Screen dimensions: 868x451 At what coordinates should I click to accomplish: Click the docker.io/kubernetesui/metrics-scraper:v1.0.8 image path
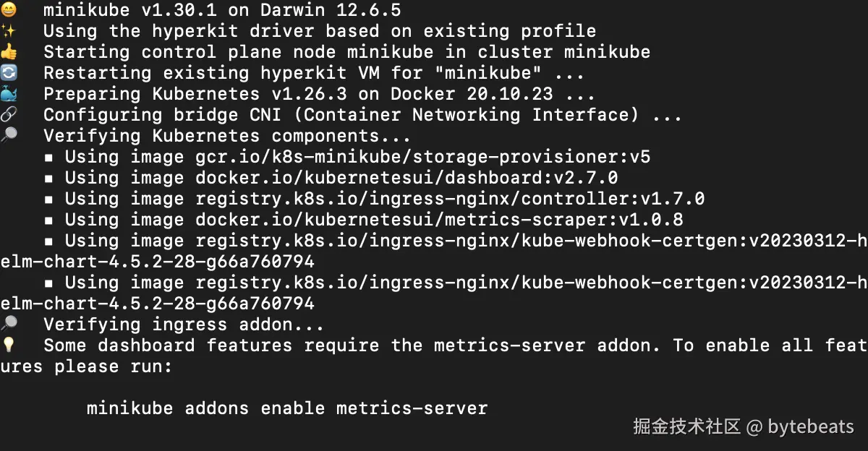[439, 220]
